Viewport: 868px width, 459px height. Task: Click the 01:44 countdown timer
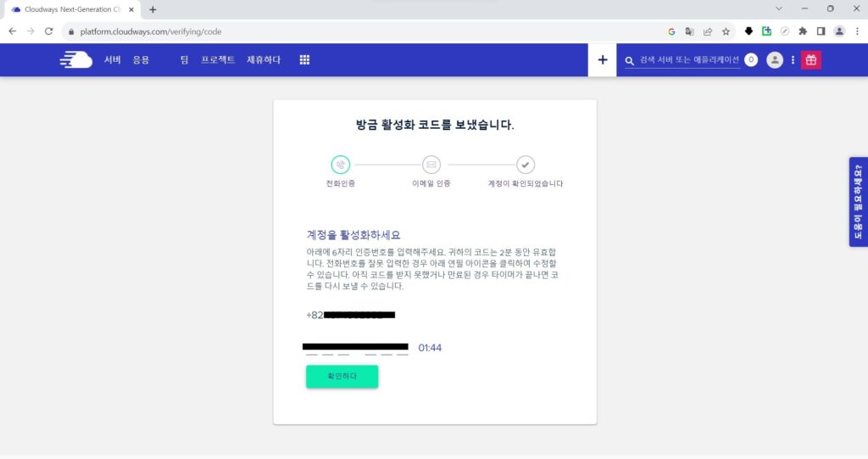coord(430,348)
